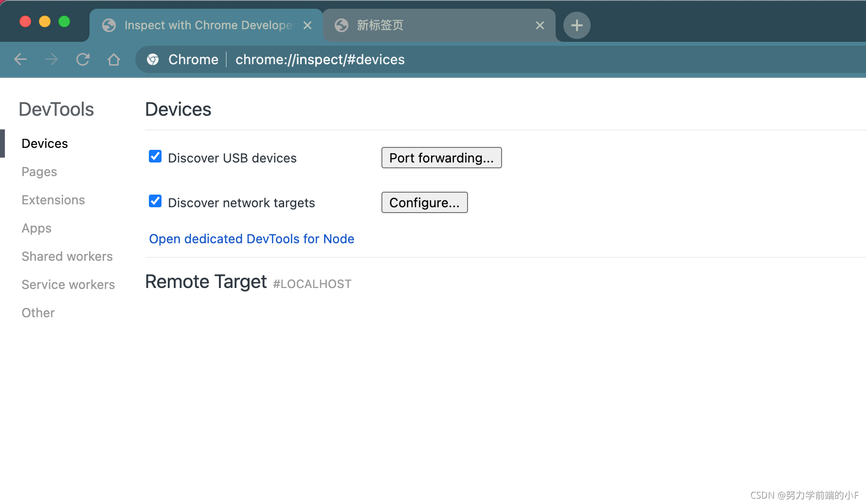The height and width of the screenshot is (504, 866).
Task: Click the Chrome label in address bar
Action: [193, 59]
